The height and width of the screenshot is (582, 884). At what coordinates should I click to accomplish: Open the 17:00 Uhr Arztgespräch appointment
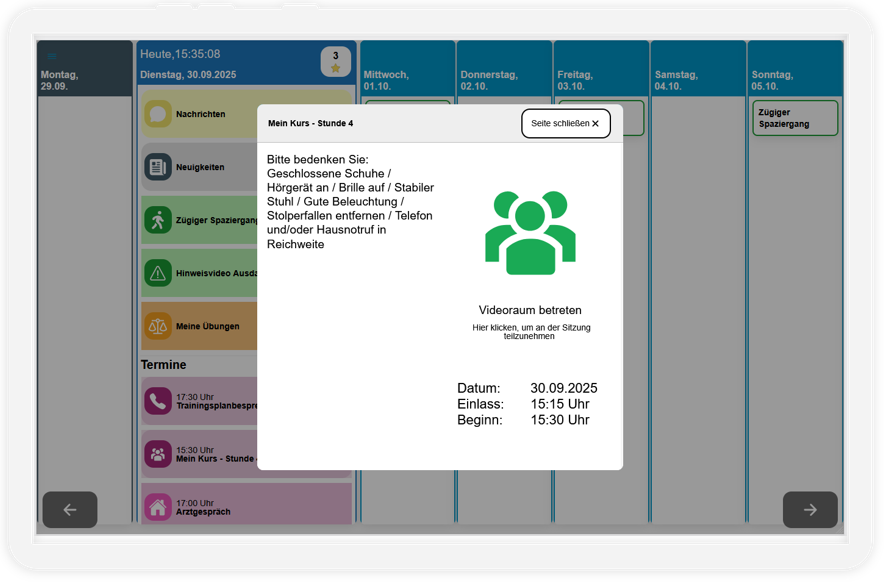(x=246, y=504)
